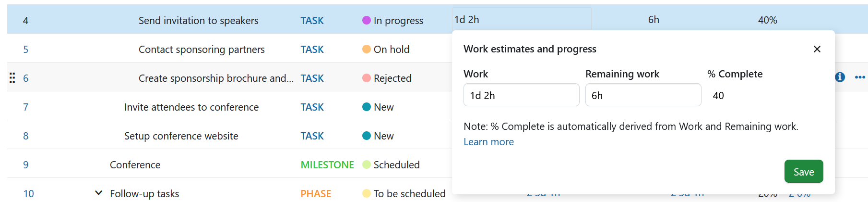
Task: Open the Learn more link
Action: [488, 142]
